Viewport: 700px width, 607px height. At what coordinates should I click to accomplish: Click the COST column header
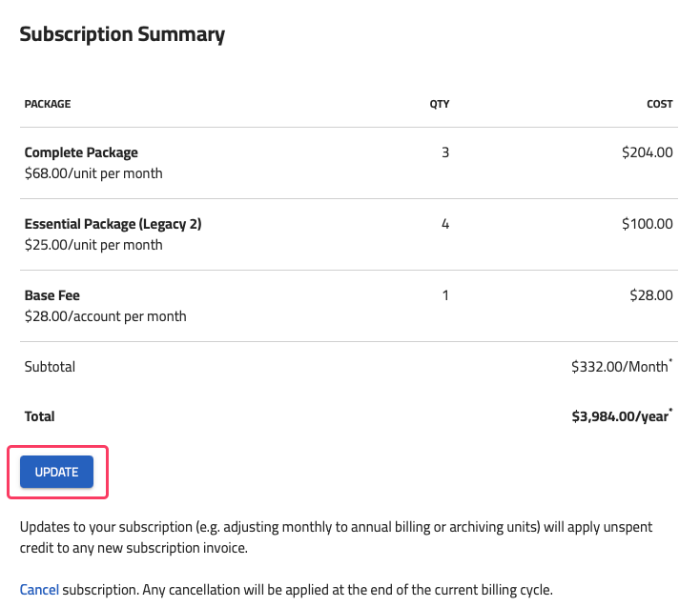[x=659, y=104]
